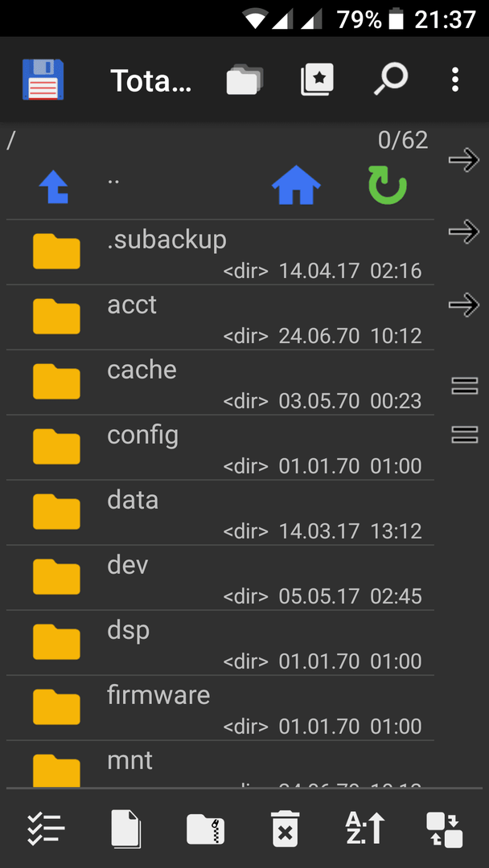Open the firmware folder
This screenshot has height=868, width=489.
coord(220,708)
